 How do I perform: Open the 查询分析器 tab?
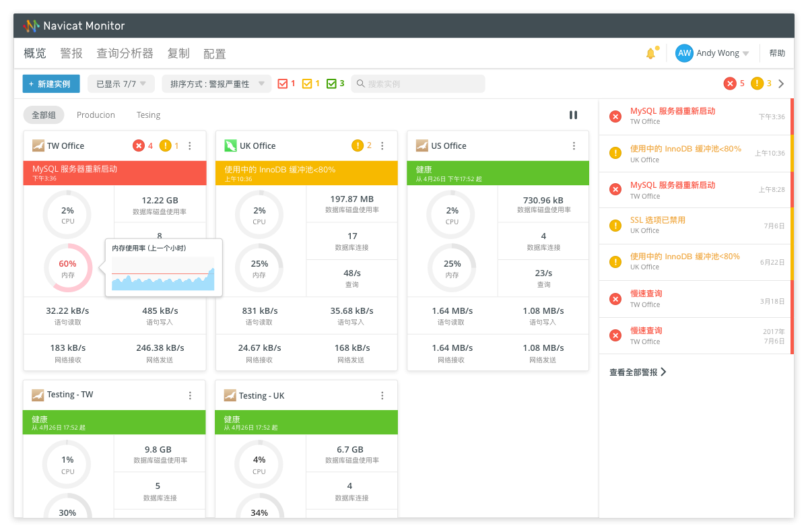tap(125, 53)
